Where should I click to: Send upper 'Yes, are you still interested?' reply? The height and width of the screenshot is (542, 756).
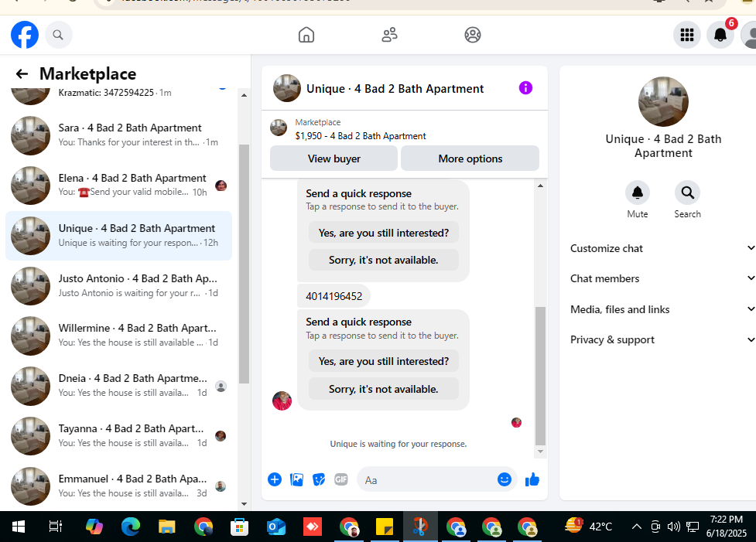point(383,233)
